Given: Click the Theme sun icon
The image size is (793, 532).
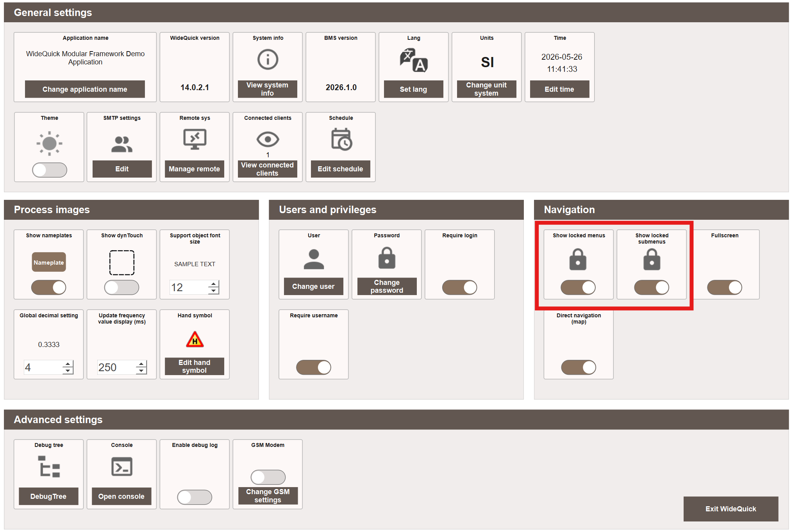Looking at the screenshot, I should (x=49, y=143).
